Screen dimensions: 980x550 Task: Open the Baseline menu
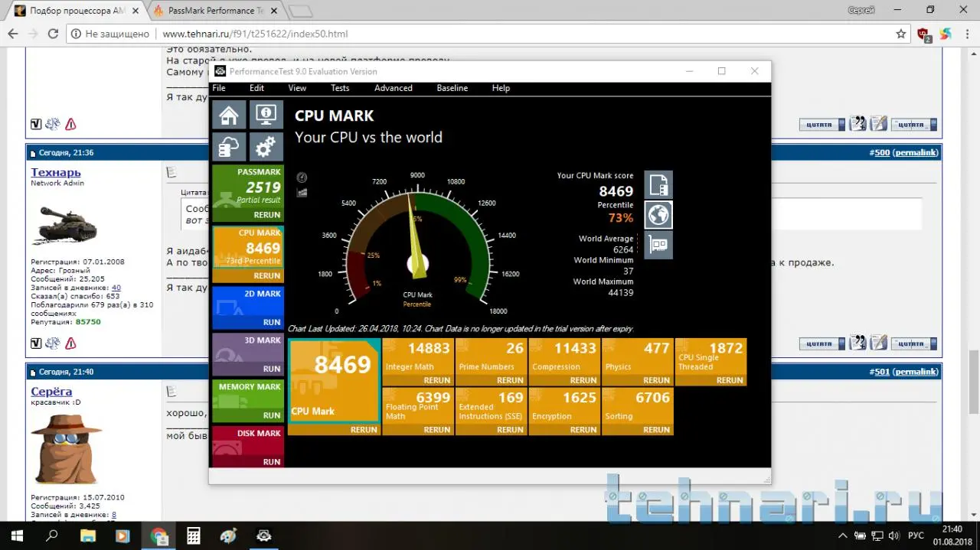coord(452,88)
